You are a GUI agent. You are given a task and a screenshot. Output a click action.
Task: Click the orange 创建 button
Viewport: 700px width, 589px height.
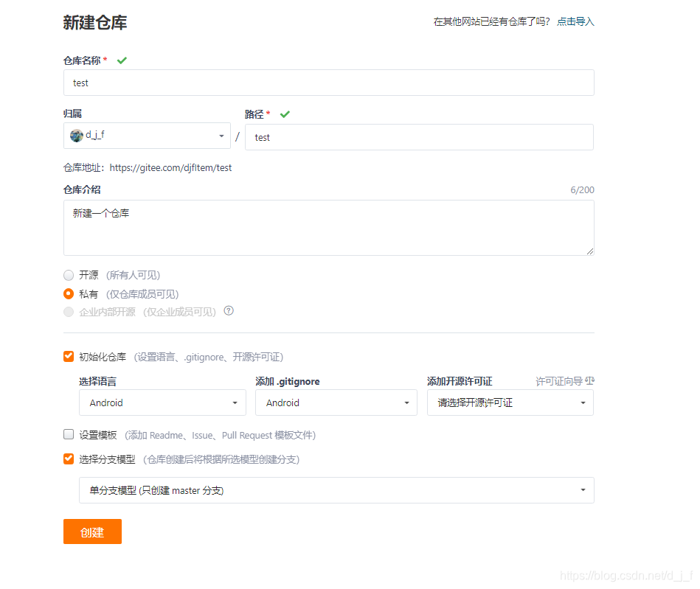[92, 532]
